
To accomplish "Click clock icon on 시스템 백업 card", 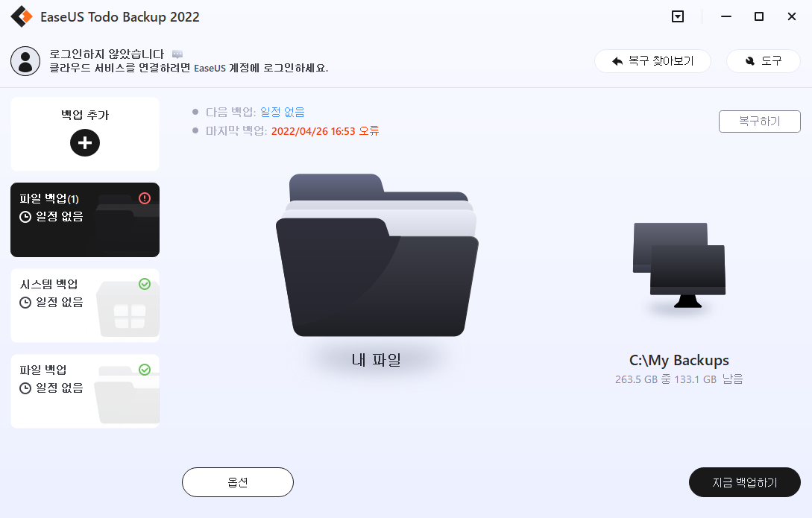I will click(25, 303).
